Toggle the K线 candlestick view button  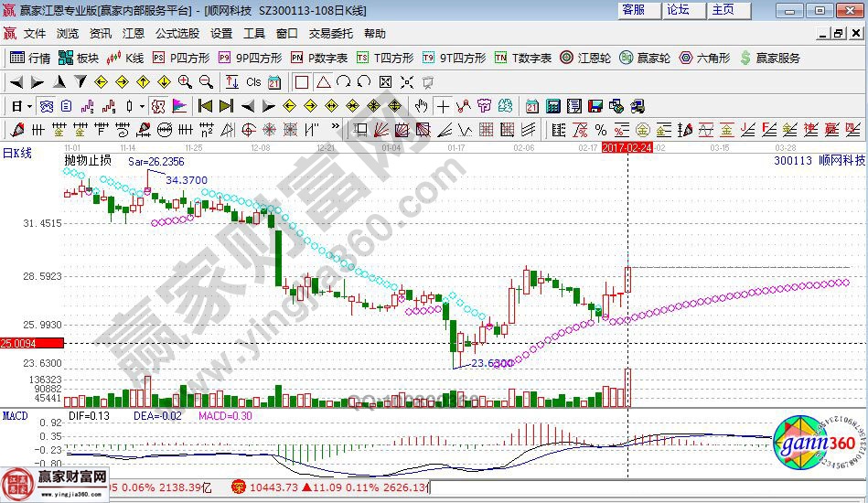click(x=126, y=58)
